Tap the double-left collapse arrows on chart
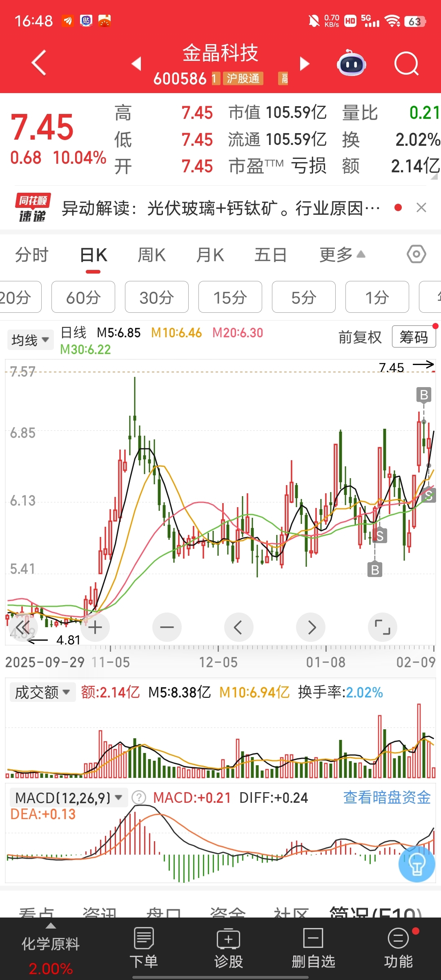 [23, 627]
